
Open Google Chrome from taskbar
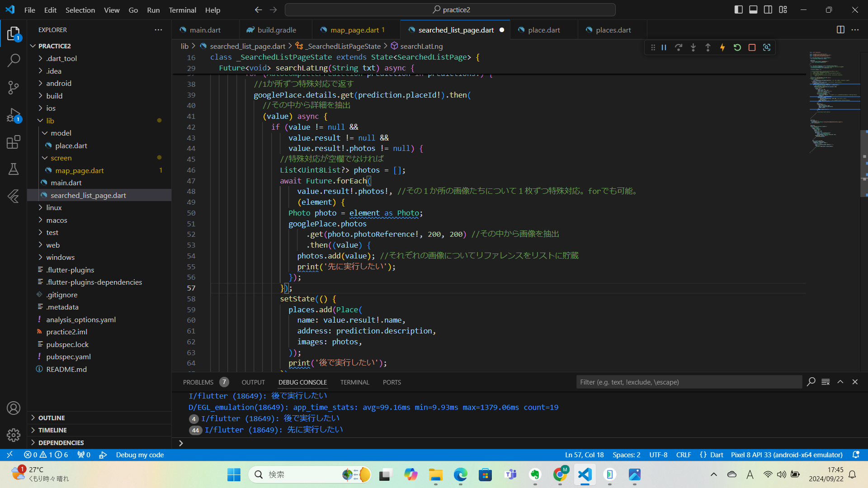pyautogui.click(x=560, y=474)
